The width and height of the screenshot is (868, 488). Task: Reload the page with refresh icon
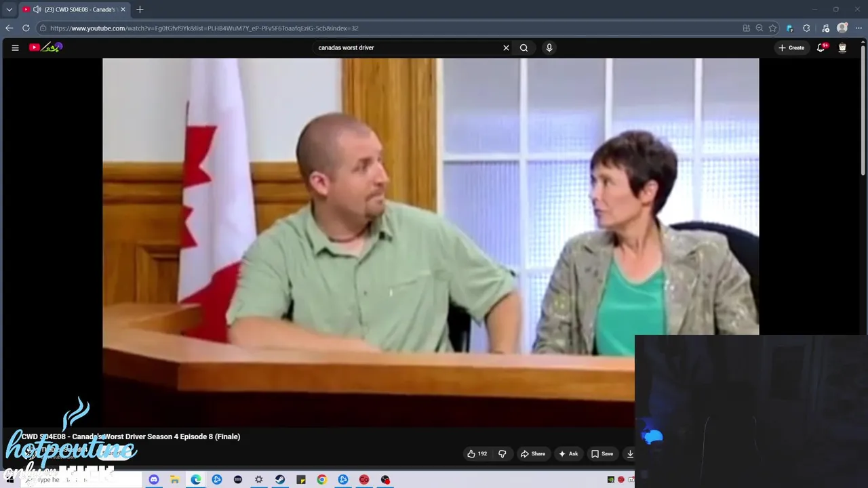26,28
